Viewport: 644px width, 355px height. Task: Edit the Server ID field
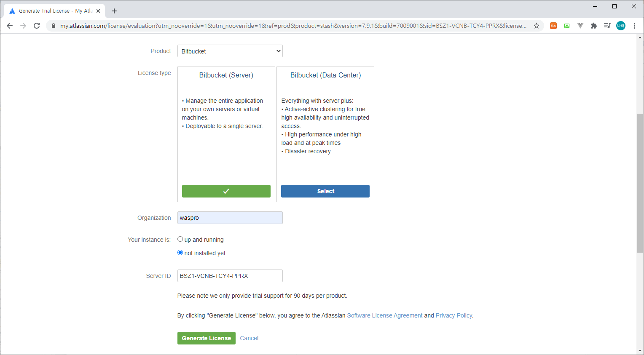click(x=230, y=276)
